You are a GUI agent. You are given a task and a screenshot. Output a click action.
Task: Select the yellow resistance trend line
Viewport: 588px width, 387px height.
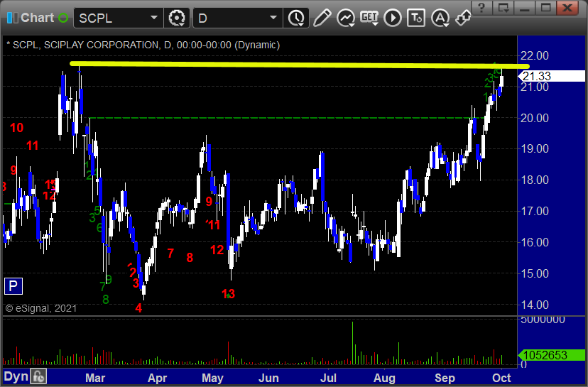299,65
